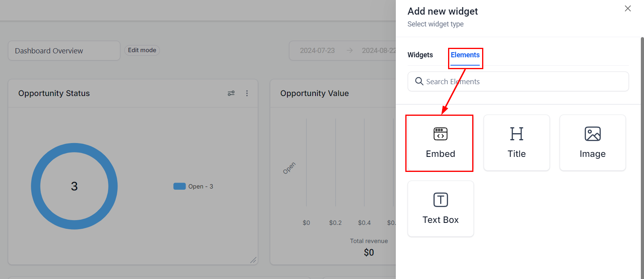Click the Edit mode badge
Image resolution: width=644 pixels, height=279 pixels.
tap(142, 50)
